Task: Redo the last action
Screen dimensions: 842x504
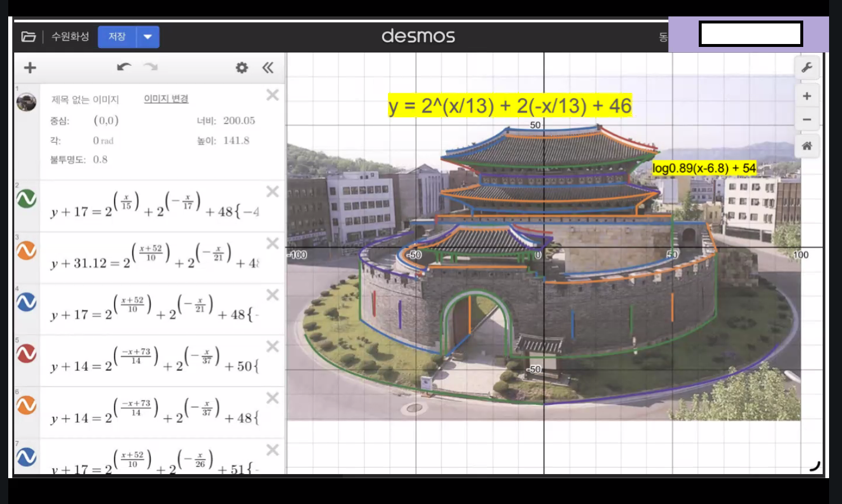Action: (151, 67)
